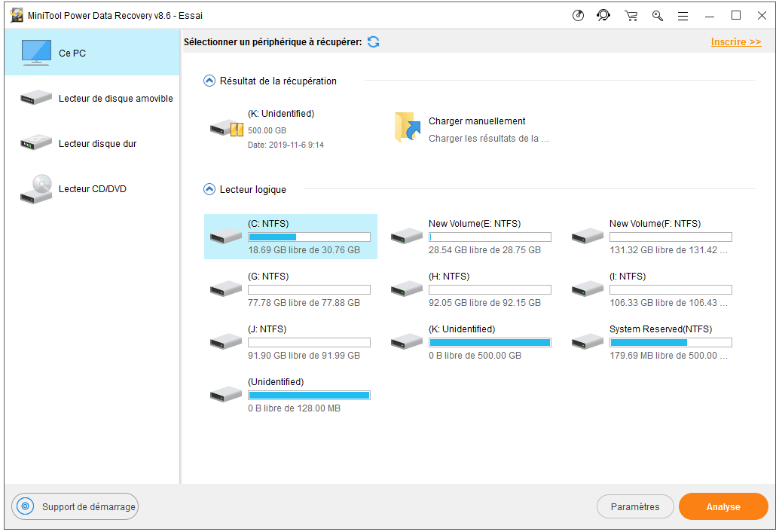
Task: Click the key registration icon
Action: [x=657, y=16]
